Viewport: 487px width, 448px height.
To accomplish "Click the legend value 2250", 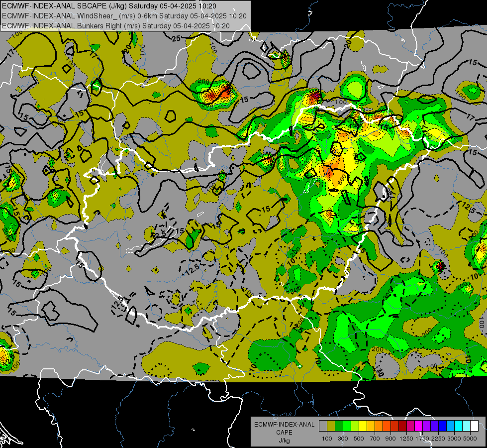I will (x=438, y=439).
